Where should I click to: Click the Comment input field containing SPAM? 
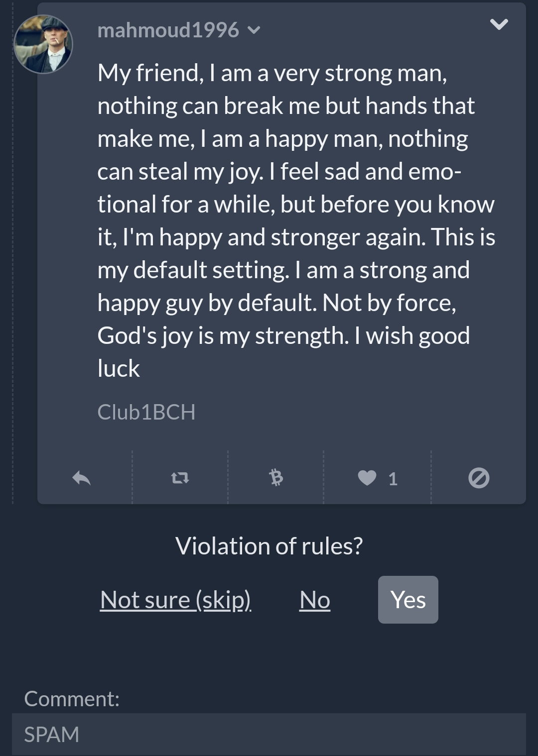(x=269, y=735)
